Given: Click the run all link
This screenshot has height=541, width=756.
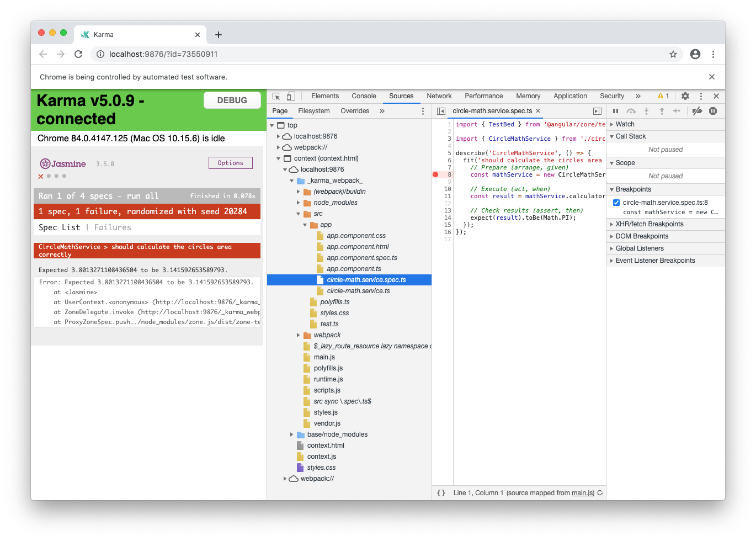Looking at the screenshot, I should 142,196.
